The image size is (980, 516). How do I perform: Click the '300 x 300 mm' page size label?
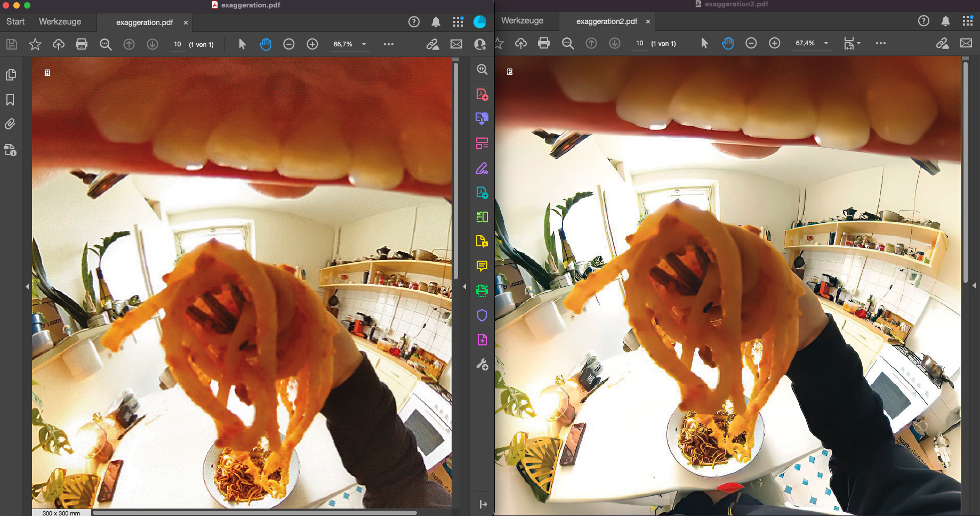(61, 513)
